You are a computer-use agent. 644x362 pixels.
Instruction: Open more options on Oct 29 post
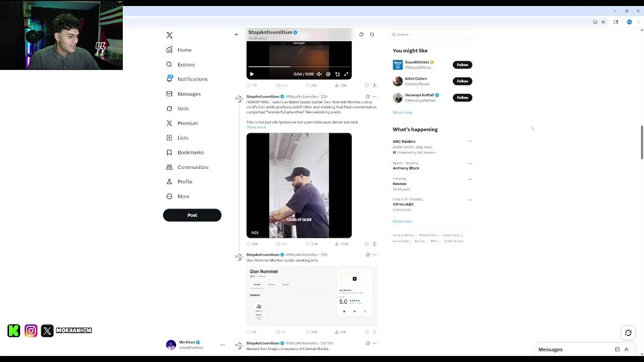tap(374, 343)
